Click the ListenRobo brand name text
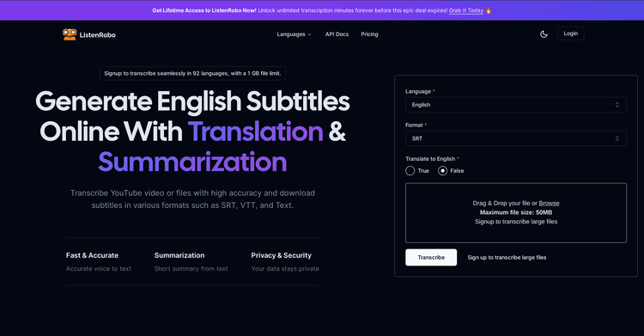 tap(97, 35)
